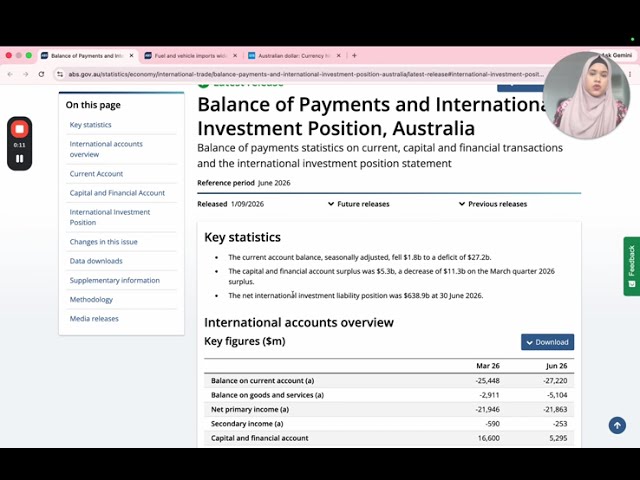
Task: Close the Australian dollar tab
Action: [338, 56]
